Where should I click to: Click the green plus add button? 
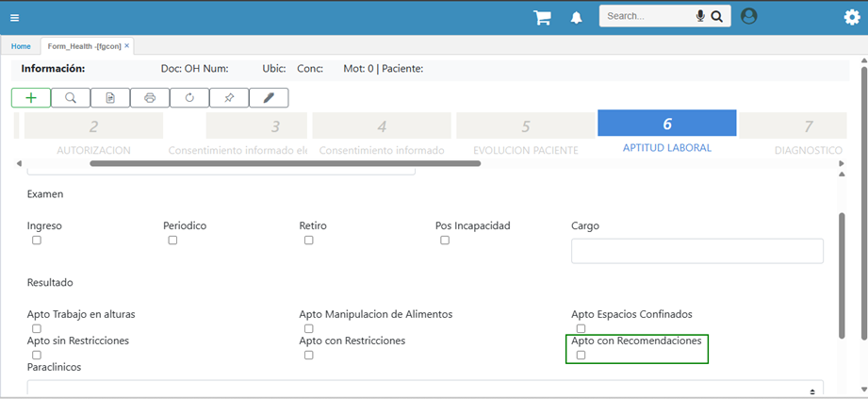(x=31, y=97)
